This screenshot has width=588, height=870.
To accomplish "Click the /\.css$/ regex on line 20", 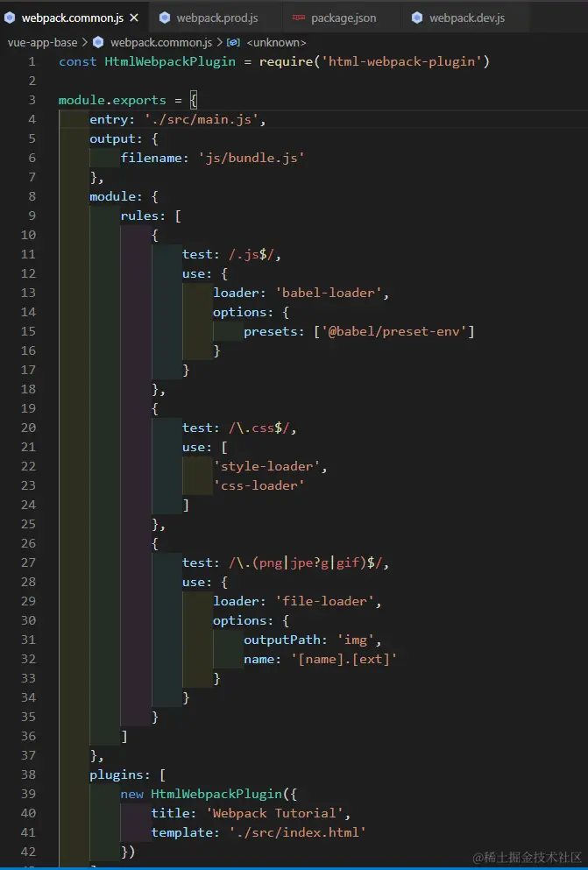I will pyautogui.click(x=259, y=428).
